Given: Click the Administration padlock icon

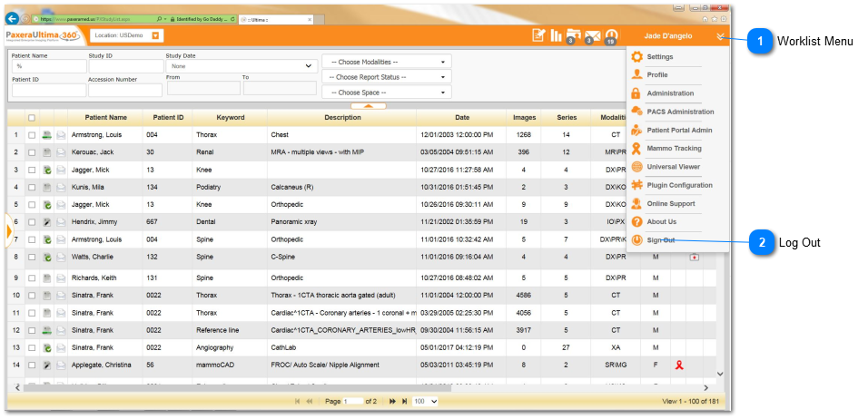Looking at the screenshot, I should click(x=636, y=93).
